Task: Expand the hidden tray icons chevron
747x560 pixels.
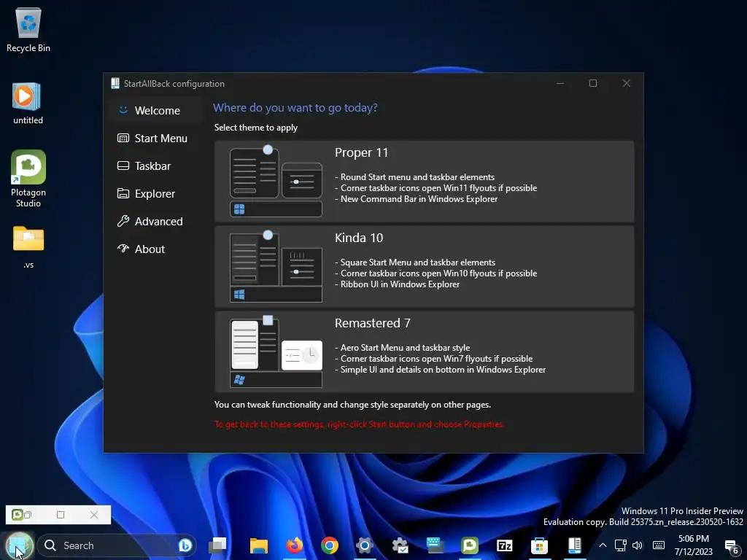Action: pyautogui.click(x=603, y=545)
